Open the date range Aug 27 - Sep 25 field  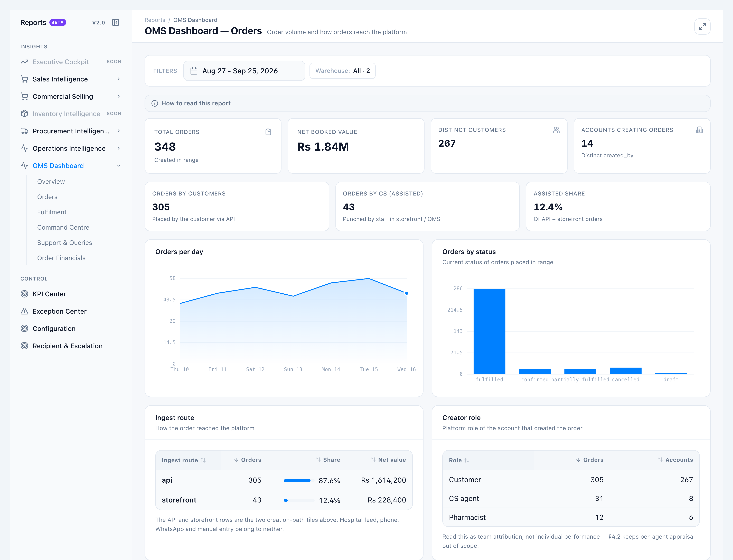(x=244, y=71)
